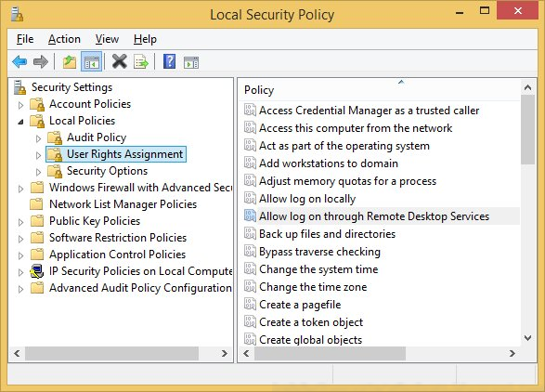Select Software Restriction Policies tree item
This screenshot has height=392, width=545.
(118, 238)
